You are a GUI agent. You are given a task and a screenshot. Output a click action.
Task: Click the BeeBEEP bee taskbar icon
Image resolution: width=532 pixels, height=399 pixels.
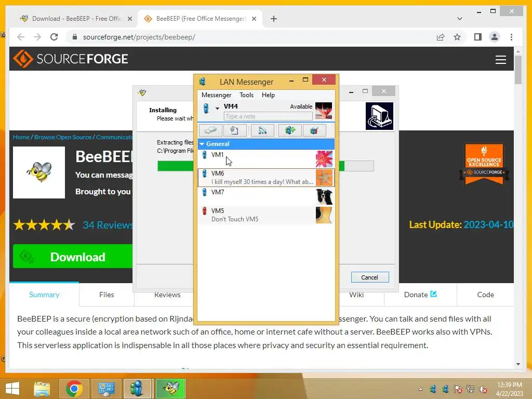point(171,389)
